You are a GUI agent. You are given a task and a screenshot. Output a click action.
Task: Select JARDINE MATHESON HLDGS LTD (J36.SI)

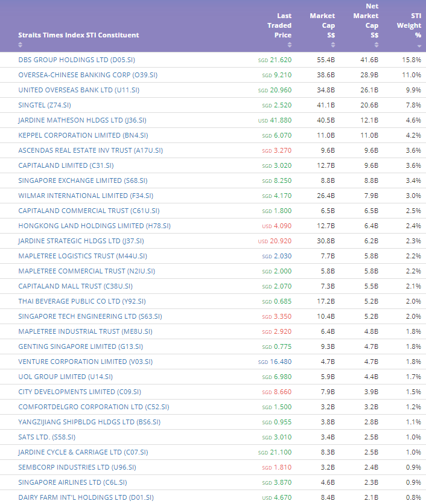[x=82, y=120]
